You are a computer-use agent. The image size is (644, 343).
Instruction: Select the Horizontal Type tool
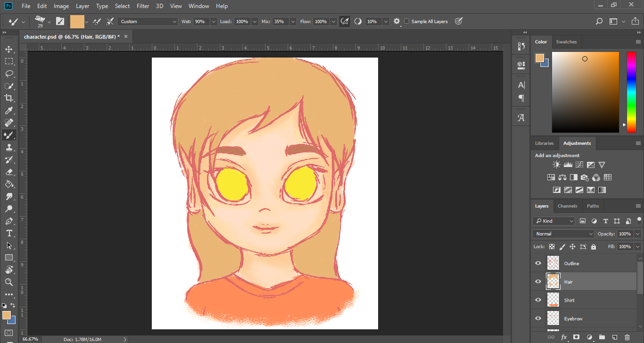[x=9, y=233]
